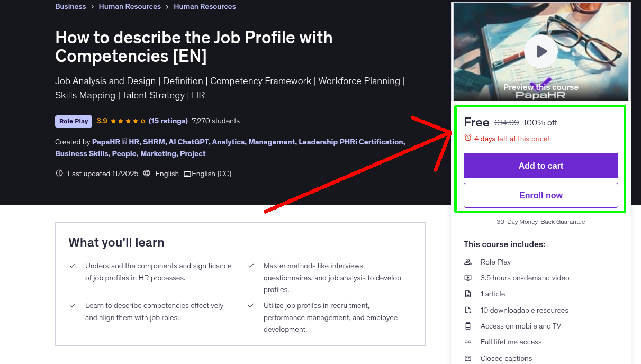Viewport: 641px width, 364px height.
Task: Click the downloadable resources icon
Action: (x=468, y=310)
